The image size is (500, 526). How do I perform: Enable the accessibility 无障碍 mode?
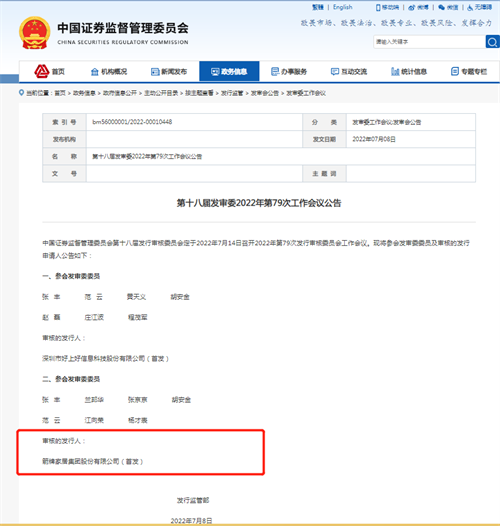[480, 7]
